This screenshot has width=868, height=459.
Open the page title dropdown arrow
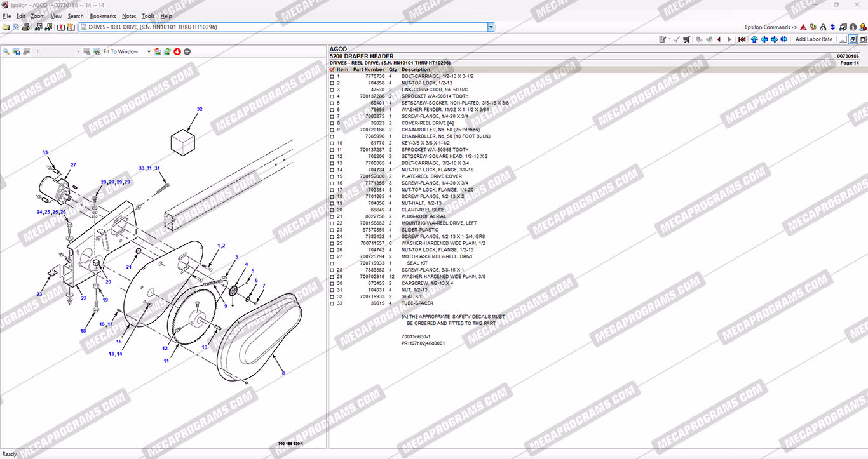491,27
